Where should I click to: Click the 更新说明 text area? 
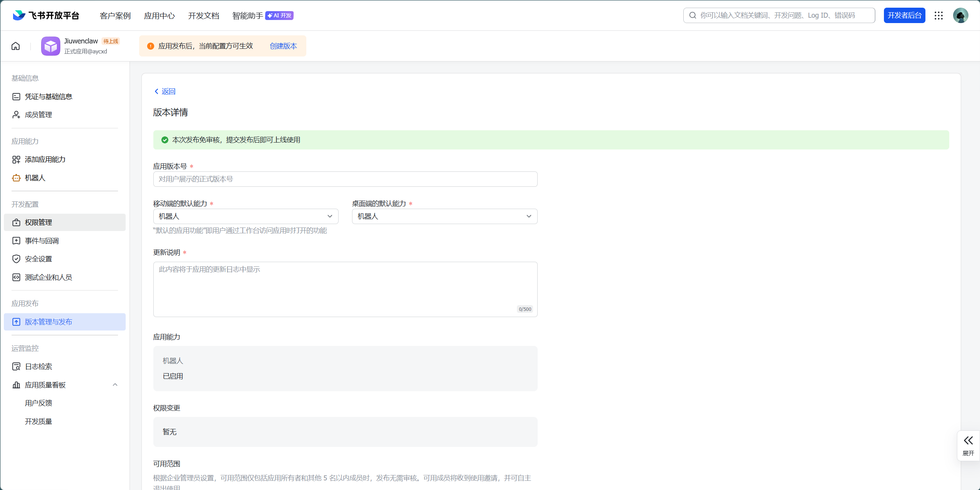[x=345, y=289]
